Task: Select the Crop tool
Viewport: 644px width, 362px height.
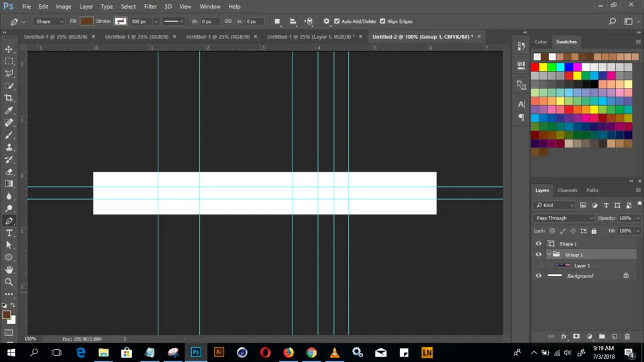Action: 9,98
